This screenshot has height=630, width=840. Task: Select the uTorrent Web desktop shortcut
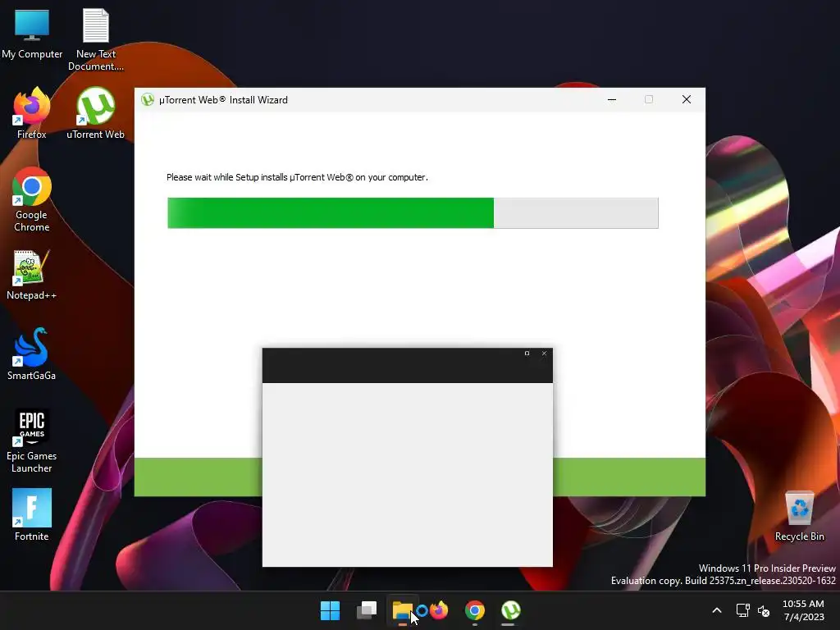(x=95, y=113)
